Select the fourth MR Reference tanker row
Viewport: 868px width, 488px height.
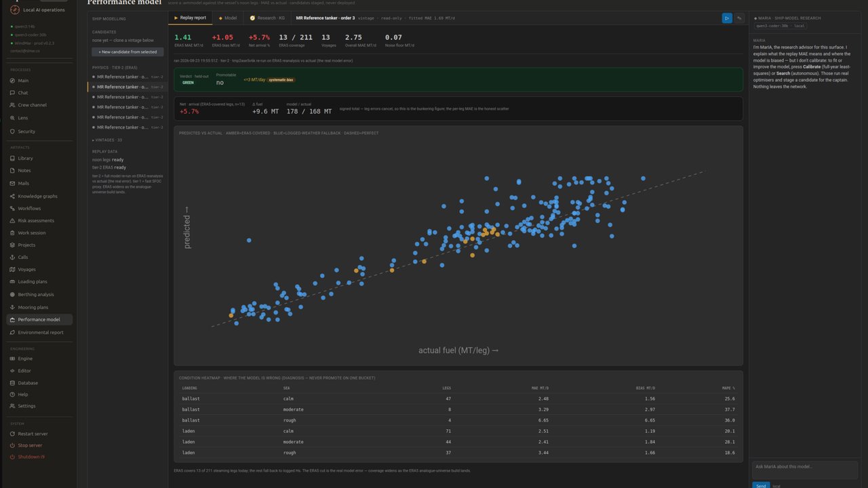(128, 107)
